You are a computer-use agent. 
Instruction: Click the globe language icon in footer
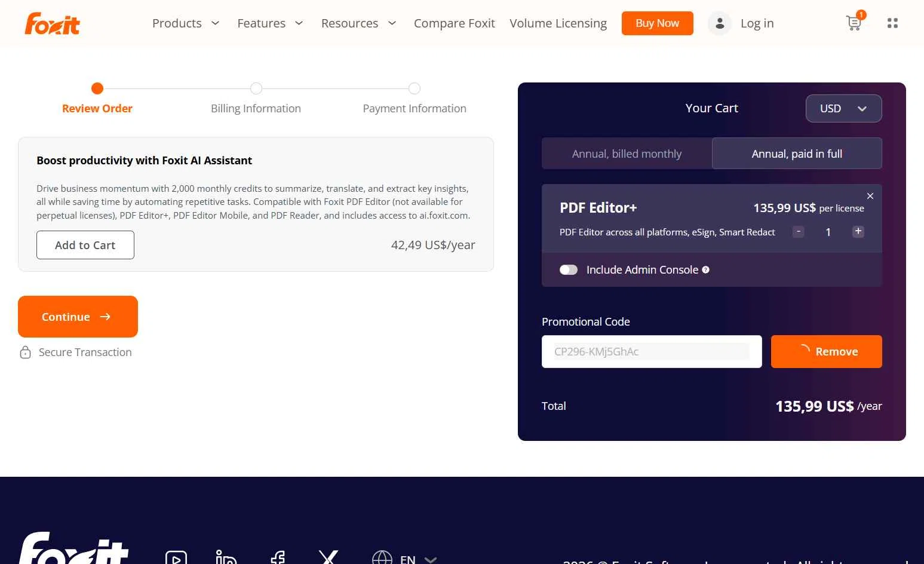(382, 558)
